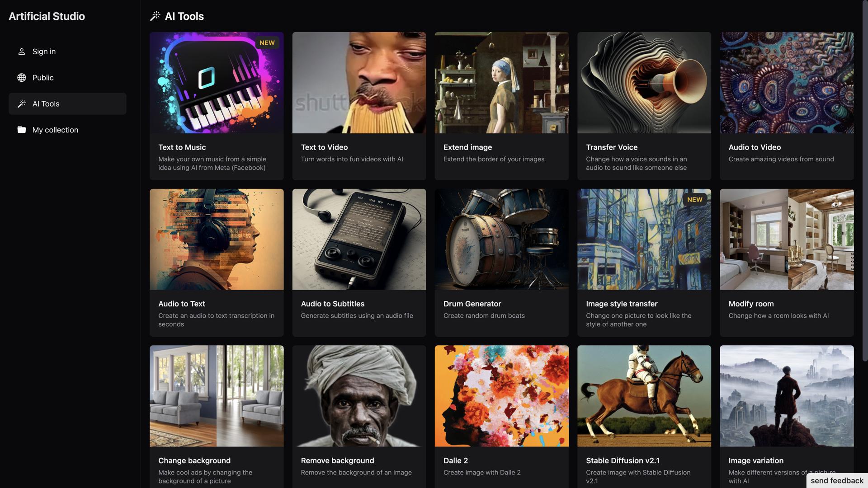Screen dimensions: 868x488
Task: Open the Sign in menu item
Action: pos(44,52)
